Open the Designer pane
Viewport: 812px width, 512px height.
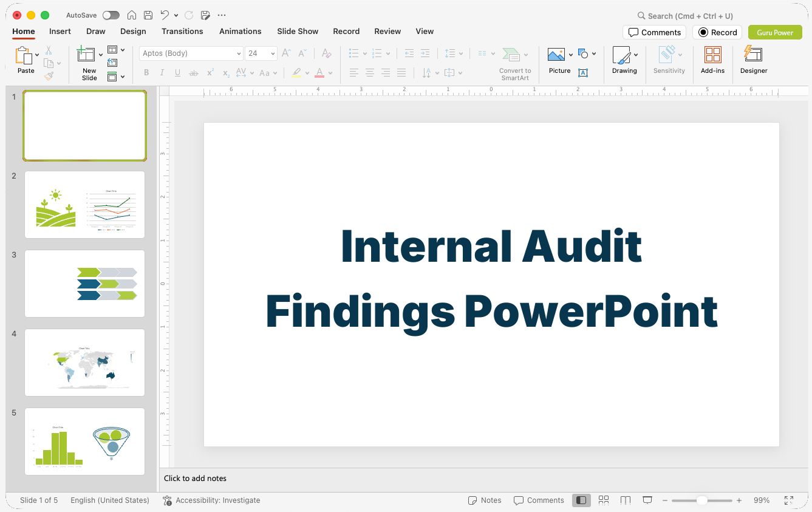(x=754, y=61)
